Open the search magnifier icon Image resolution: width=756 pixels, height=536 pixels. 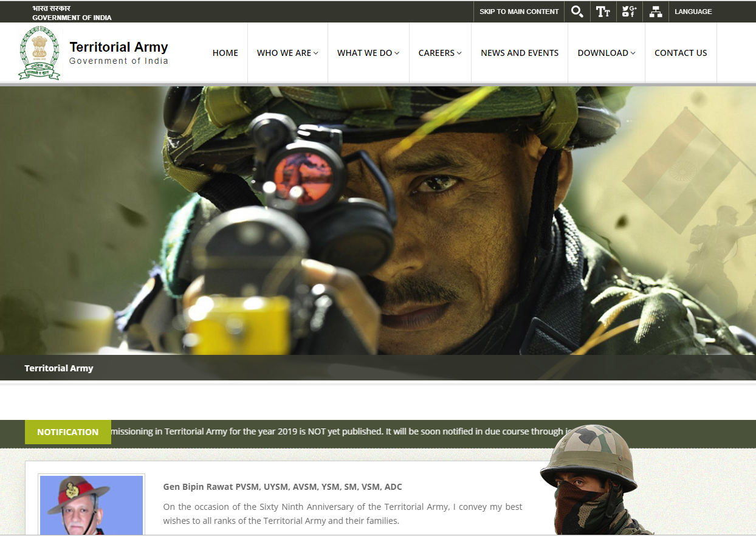click(x=577, y=11)
